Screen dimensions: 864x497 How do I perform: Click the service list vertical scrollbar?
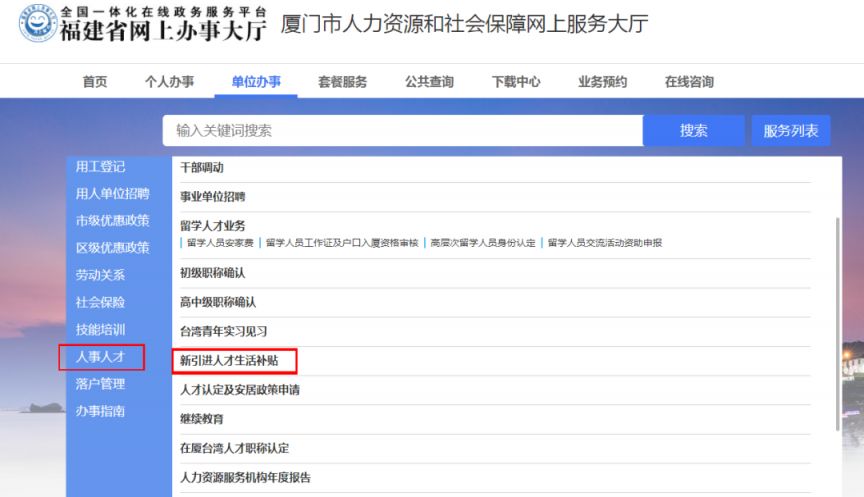[x=838, y=324]
